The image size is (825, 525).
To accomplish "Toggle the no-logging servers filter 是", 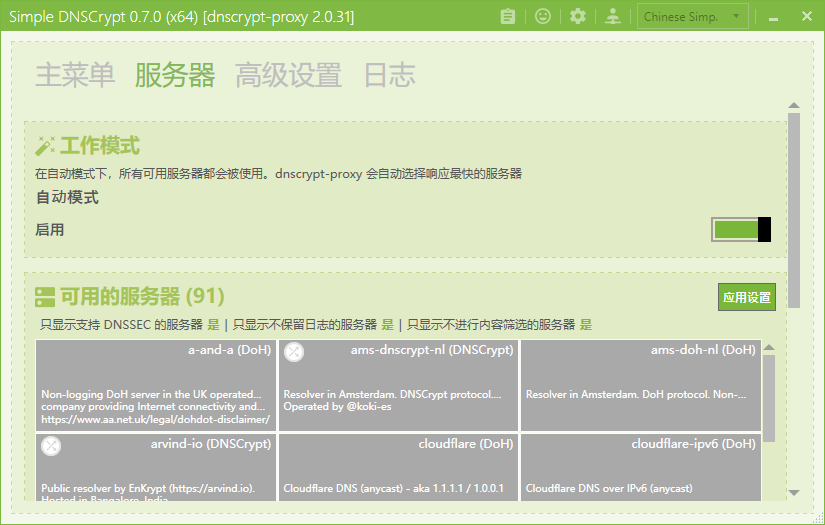I will [x=387, y=325].
